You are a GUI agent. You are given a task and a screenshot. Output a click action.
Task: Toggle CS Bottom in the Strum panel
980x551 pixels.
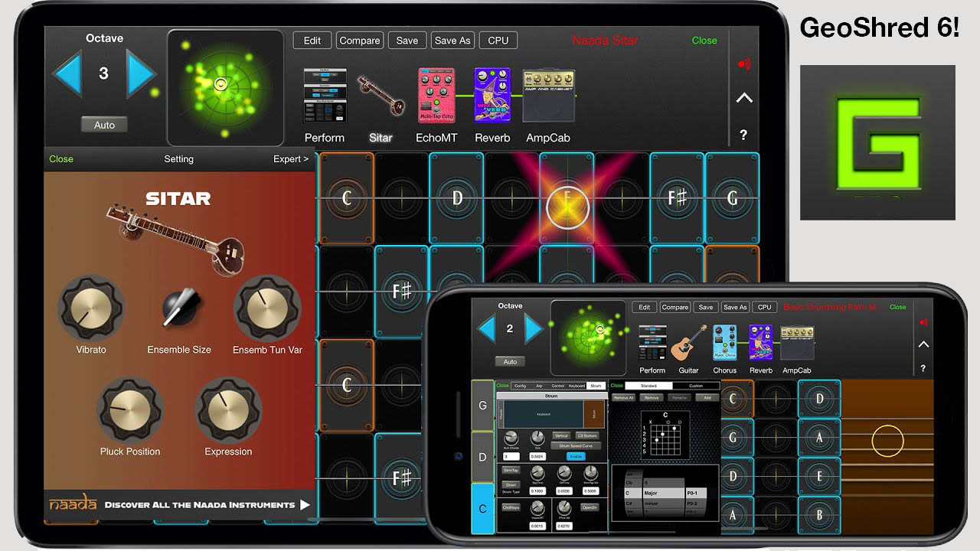point(587,436)
